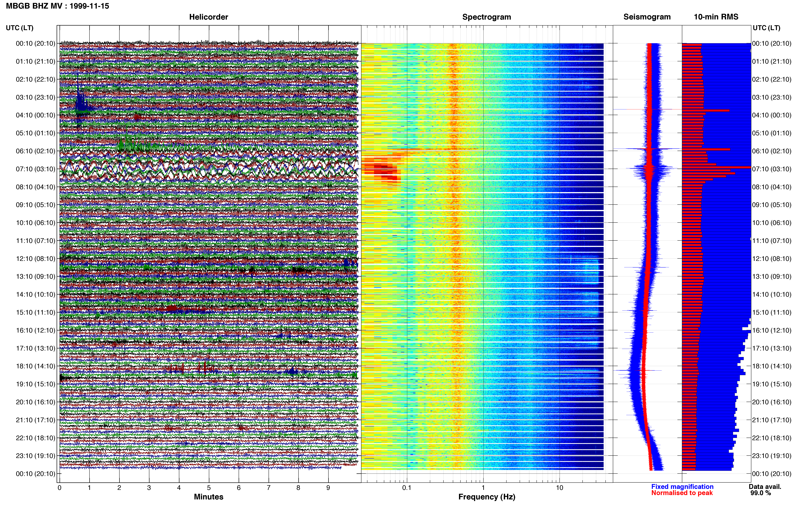Image resolution: width=812 pixels, height=508 pixels.
Task: Click the '10-min RMS' panel heading
Action: coord(716,17)
